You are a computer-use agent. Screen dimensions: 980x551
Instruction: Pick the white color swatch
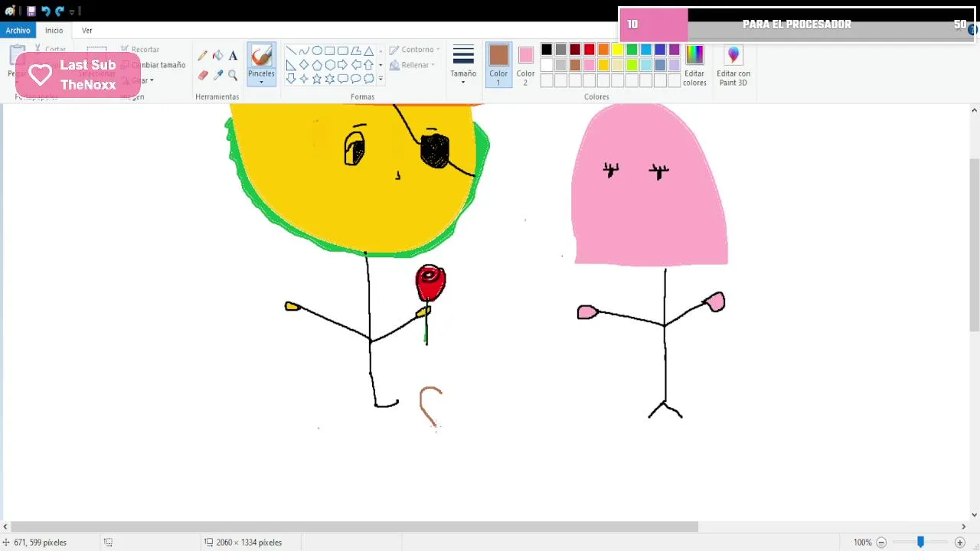click(547, 65)
